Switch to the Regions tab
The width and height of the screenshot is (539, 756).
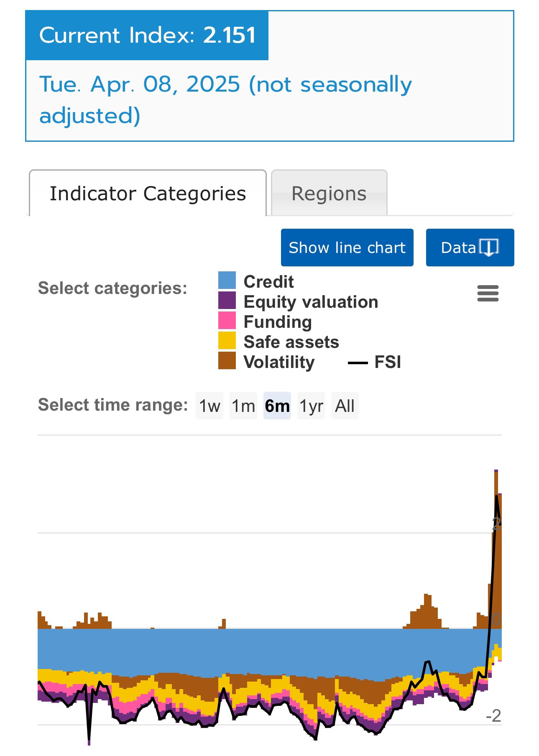pyautogui.click(x=329, y=194)
